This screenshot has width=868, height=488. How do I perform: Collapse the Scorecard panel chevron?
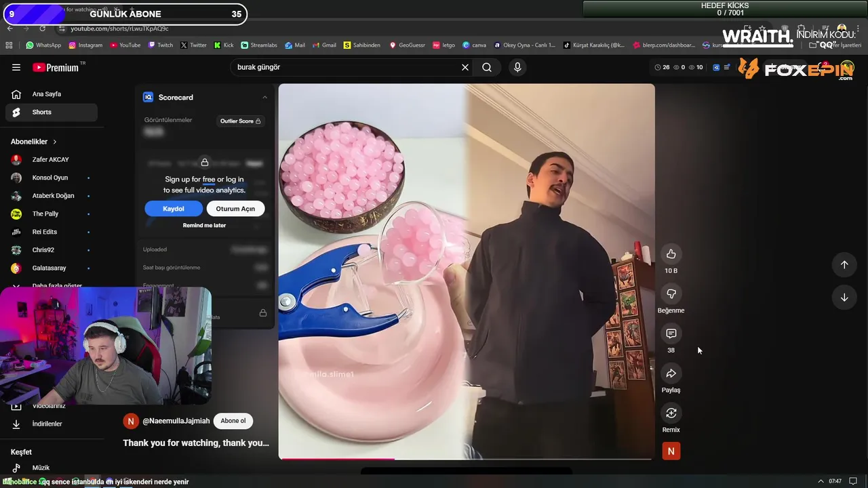coord(264,98)
